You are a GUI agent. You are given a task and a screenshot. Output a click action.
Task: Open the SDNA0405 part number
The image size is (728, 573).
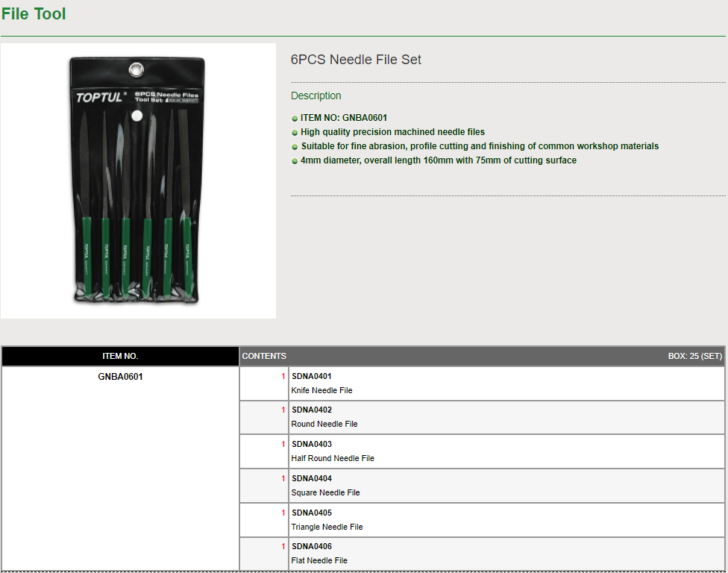[312, 513]
